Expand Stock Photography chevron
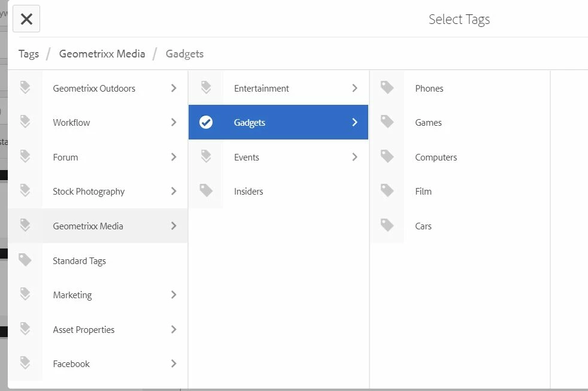The width and height of the screenshot is (588, 391). click(x=174, y=191)
